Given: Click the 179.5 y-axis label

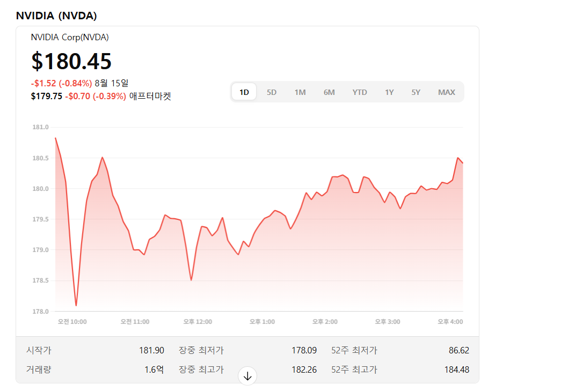Looking at the screenshot, I should 40,219.
